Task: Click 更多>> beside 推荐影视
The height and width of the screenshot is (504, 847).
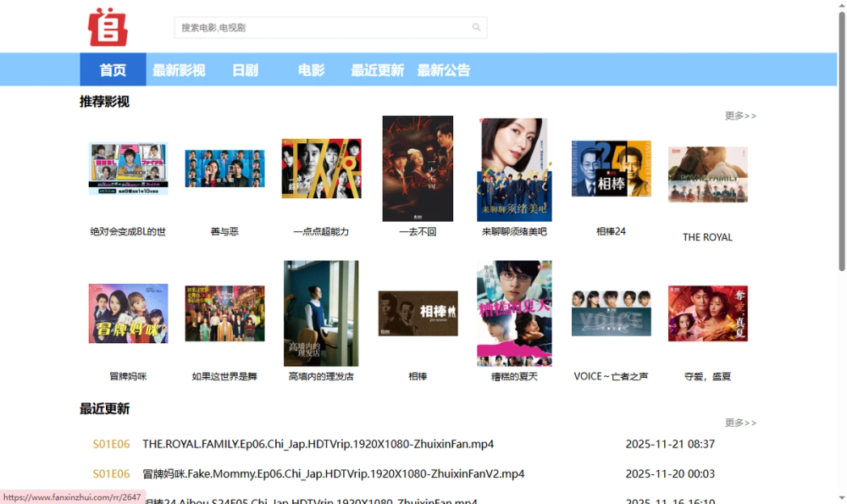Action: coord(740,115)
